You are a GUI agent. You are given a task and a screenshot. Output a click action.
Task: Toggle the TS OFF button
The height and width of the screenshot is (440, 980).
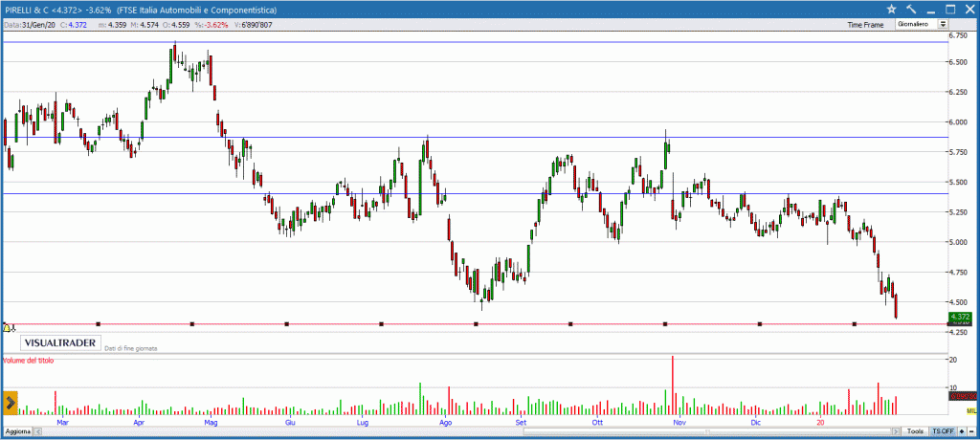(943, 431)
